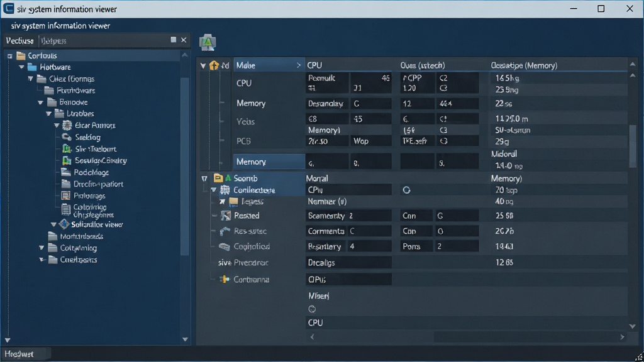Click the Iepess folder icon

pyautogui.click(x=233, y=202)
